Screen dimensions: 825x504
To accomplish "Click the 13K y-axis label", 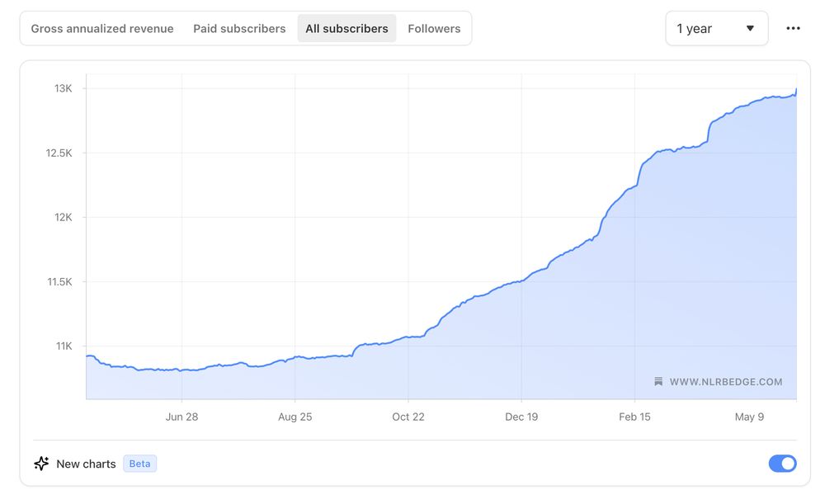I will click(64, 88).
